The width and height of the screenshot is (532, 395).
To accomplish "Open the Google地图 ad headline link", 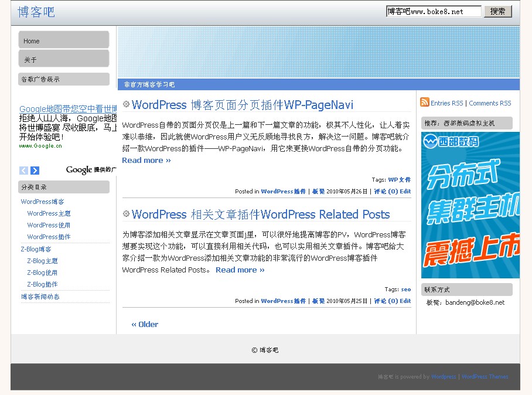I will [x=68, y=109].
